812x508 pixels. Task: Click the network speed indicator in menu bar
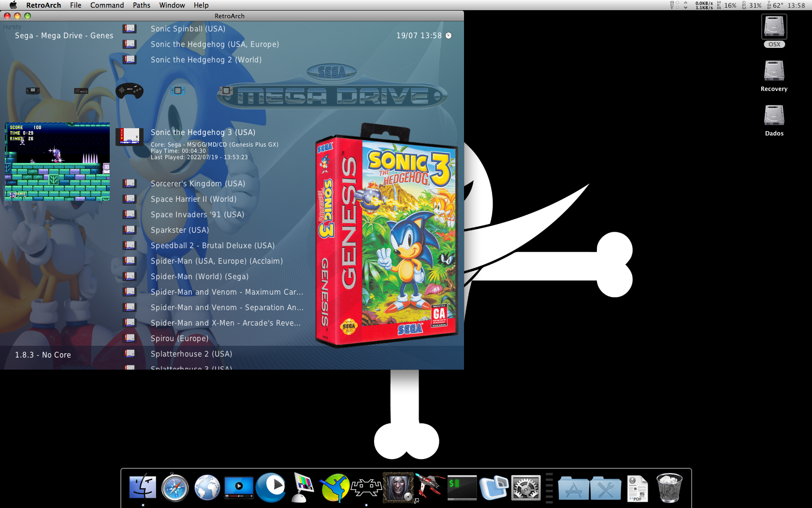point(704,5)
